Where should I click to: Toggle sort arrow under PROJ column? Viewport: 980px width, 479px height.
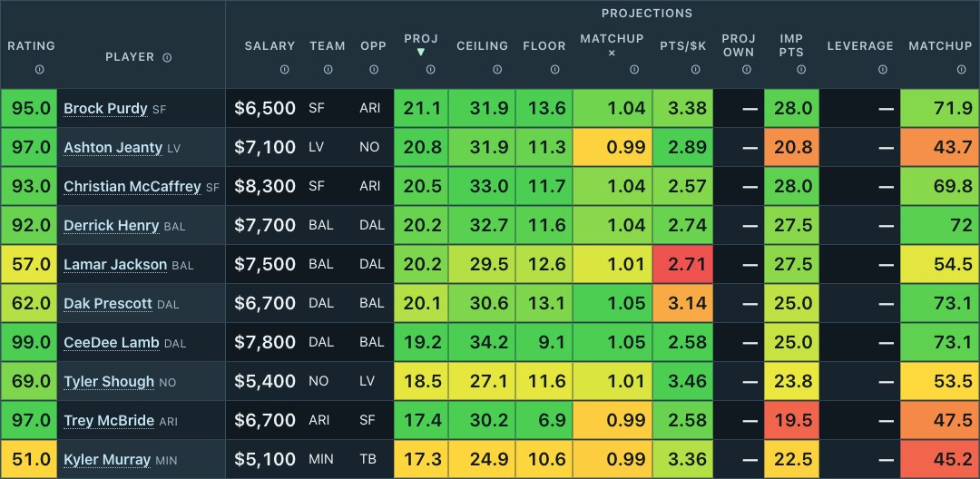pos(421,52)
